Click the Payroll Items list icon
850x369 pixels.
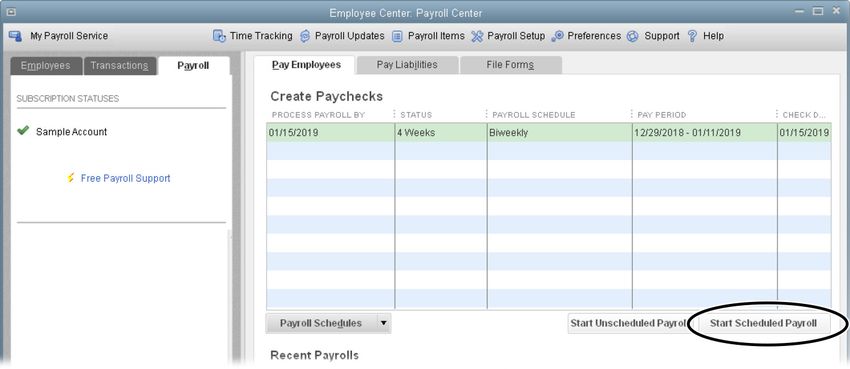(x=397, y=36)
